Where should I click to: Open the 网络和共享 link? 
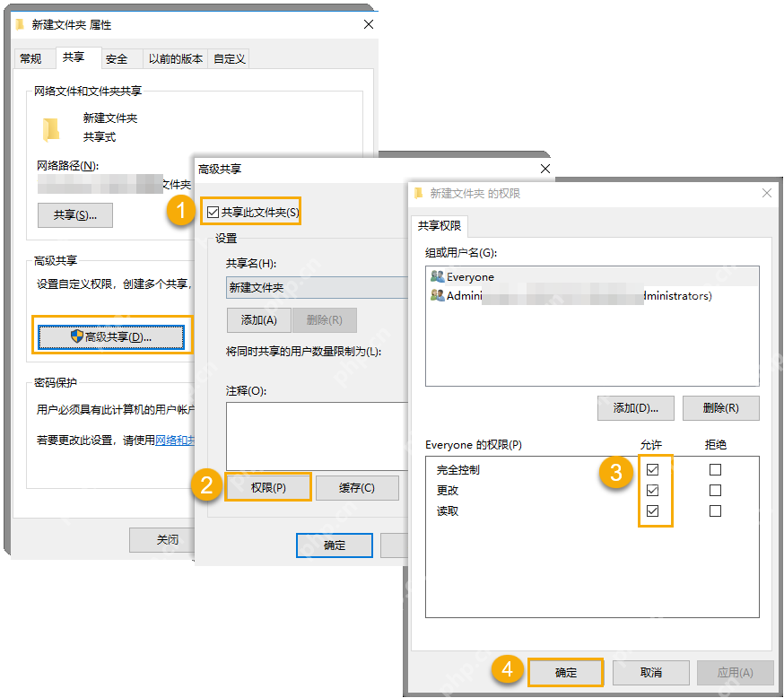(x=175, y=440)
